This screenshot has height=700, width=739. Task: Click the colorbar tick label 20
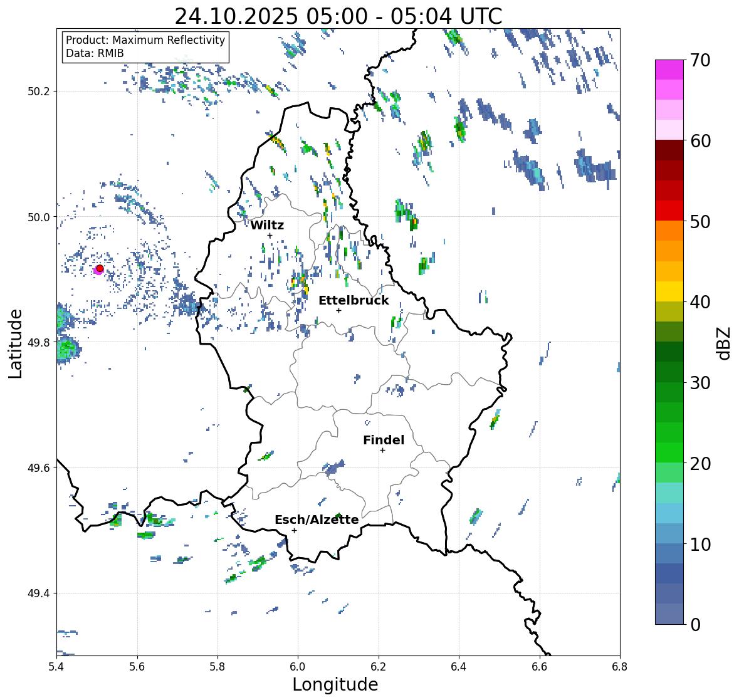(700, 463)
